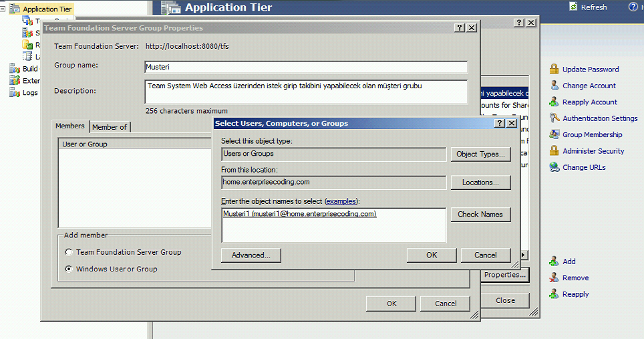Viewport: 644px width, 339px height.
Task: Click the Reapply user icon
Action: click(x=554, y=294)
